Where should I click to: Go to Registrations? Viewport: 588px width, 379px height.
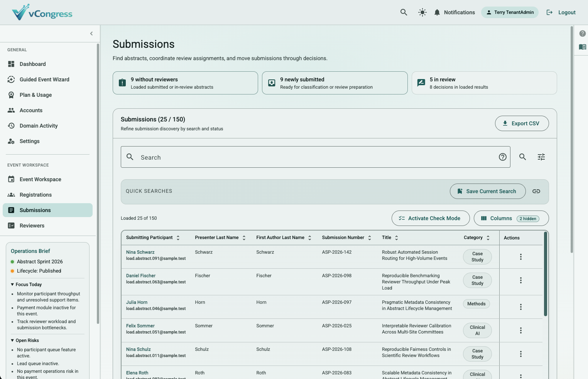point(47,195)
